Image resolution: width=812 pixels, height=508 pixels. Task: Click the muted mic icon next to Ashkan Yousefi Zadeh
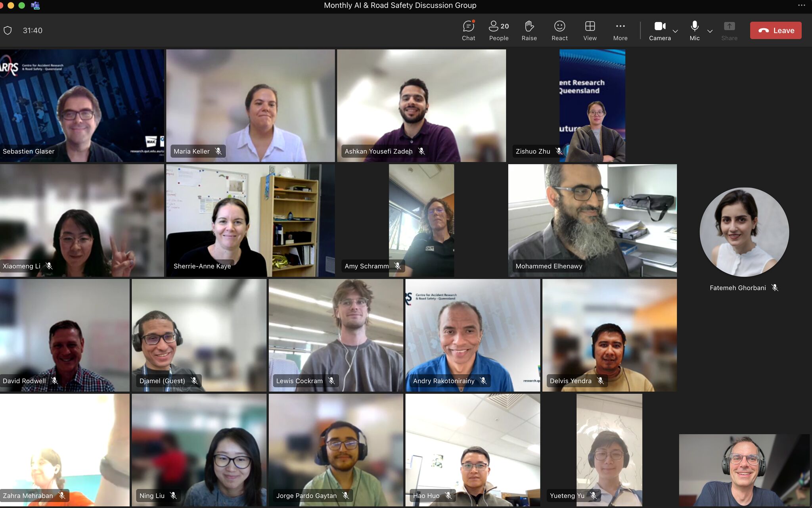(x=421, y=151)
